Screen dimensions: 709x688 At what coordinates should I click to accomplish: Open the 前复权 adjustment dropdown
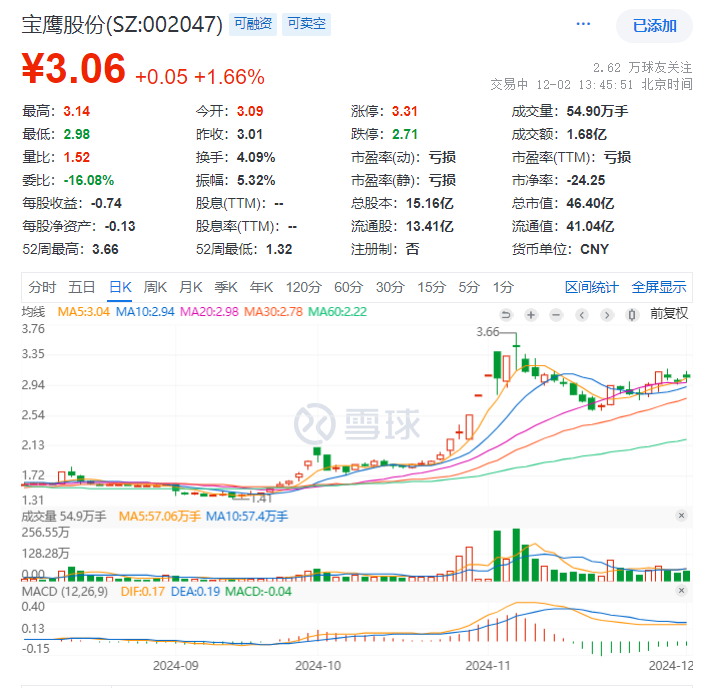[x=669, y=313]
